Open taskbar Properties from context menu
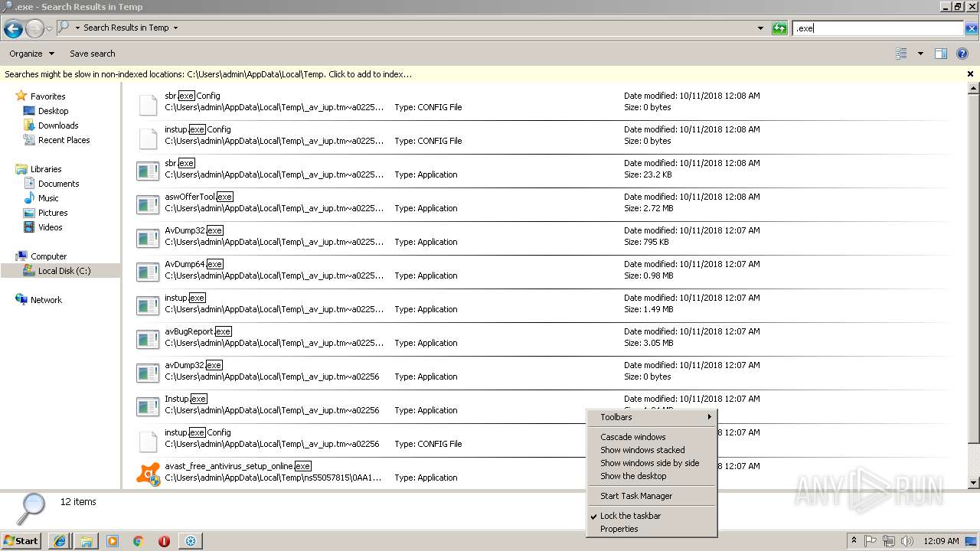 point(652,529)
